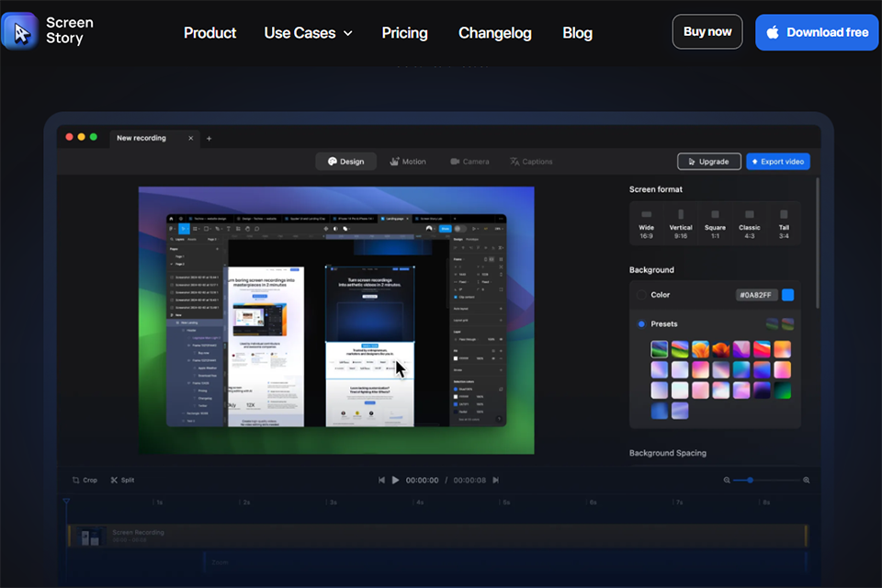This screenshot has width=882, height=588.
Task: Open the Changelog page
Action: [x=494, y=33]
